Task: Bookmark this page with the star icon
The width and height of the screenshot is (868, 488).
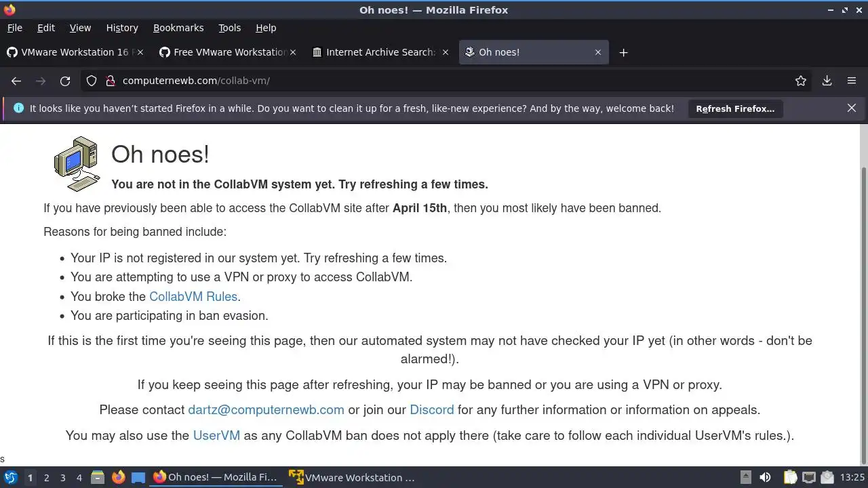Action: coord(801,81)
